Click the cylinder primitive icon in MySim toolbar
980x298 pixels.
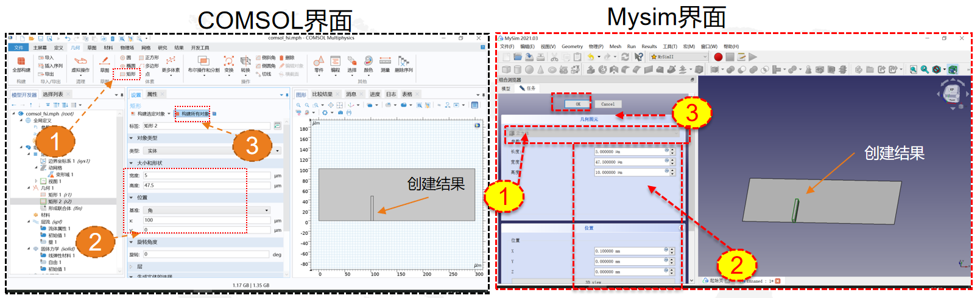point(518,70)
